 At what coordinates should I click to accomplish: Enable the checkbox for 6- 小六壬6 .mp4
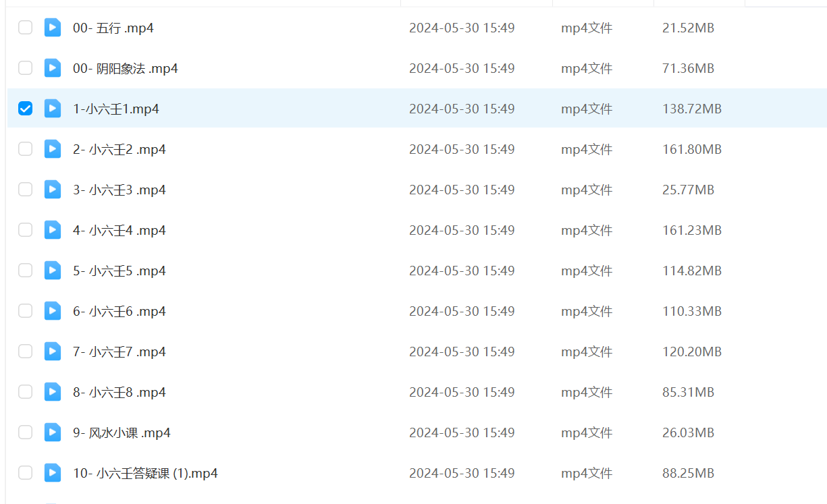[25, 311]
